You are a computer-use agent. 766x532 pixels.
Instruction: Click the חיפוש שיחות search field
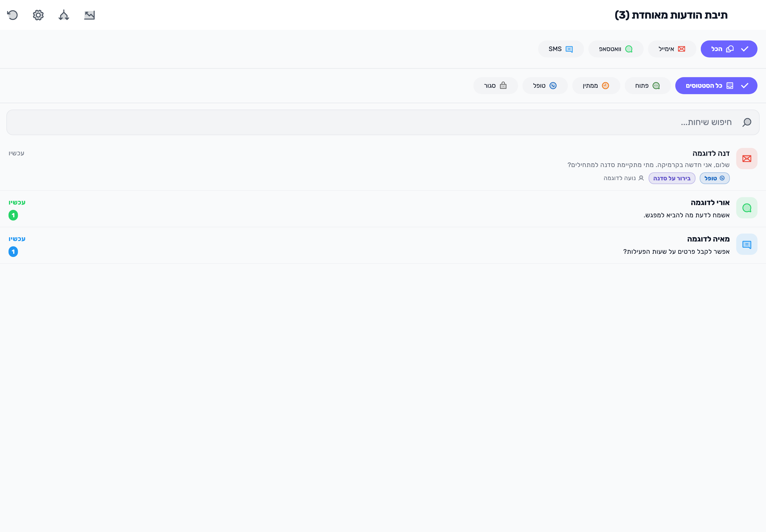coord(383,122)
